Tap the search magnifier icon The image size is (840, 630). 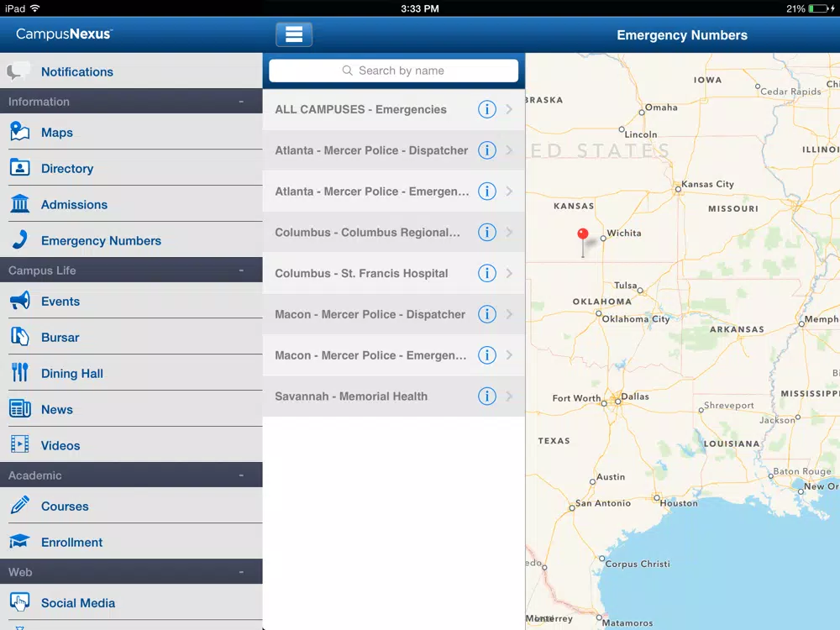pos(347,71)
